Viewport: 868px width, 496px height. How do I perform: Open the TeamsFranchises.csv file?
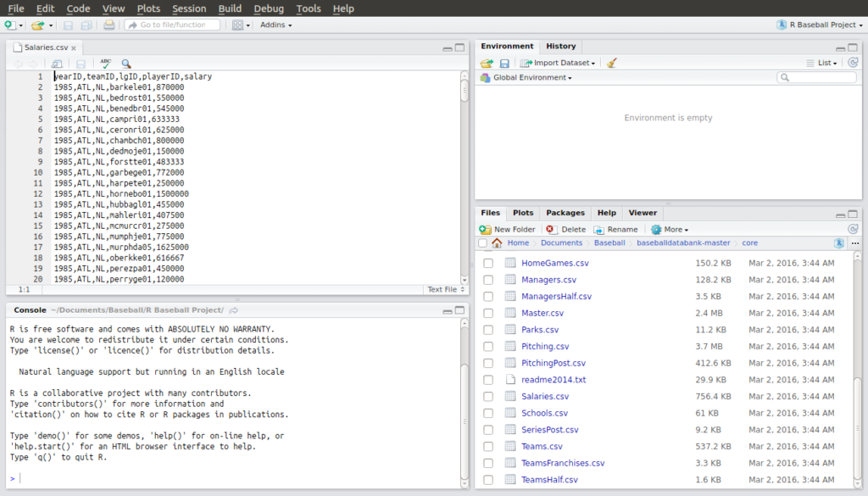563,463
